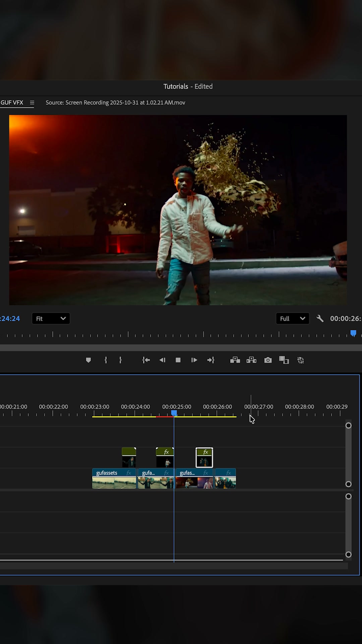Export a frame with the camera icon
The height and width of the screenshot is (644, 362).
[268, 360]
